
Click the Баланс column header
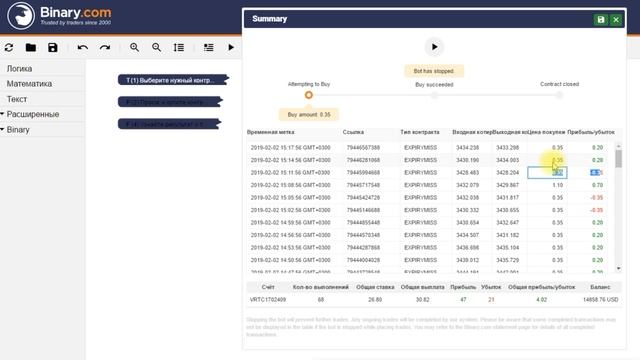pos(600,287)
